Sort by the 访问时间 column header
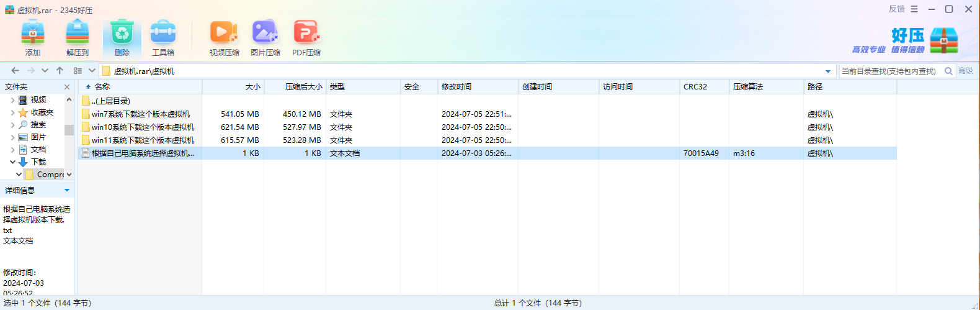Viewport: 980px width, 310px height. 639,87
